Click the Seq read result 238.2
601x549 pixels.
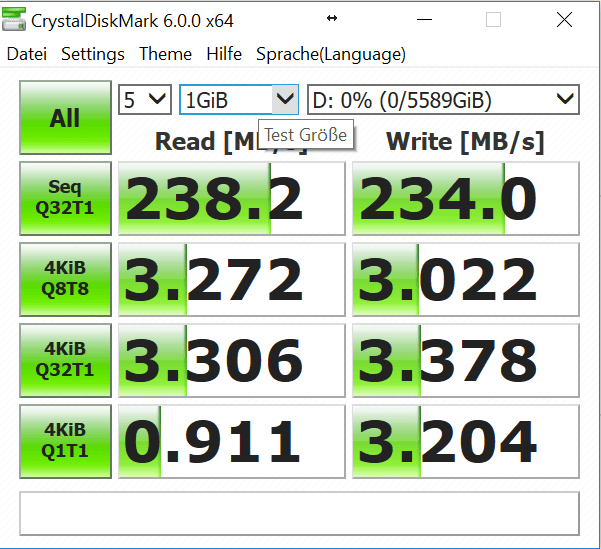(x=232, y=198)
